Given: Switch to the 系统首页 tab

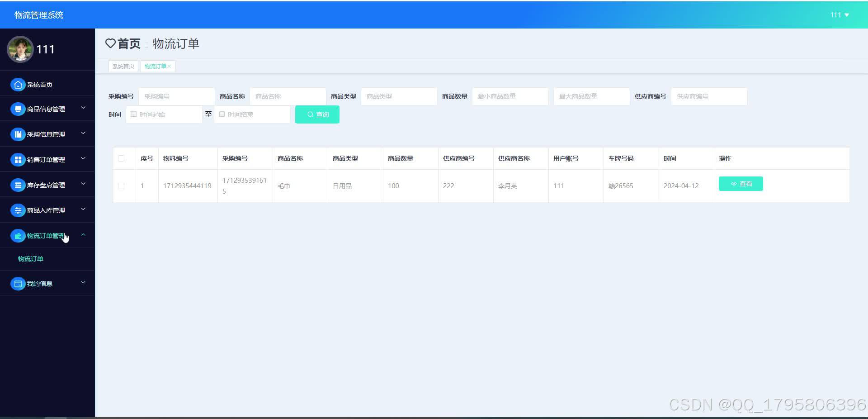Looking at the screenshot, I should 123,67.
